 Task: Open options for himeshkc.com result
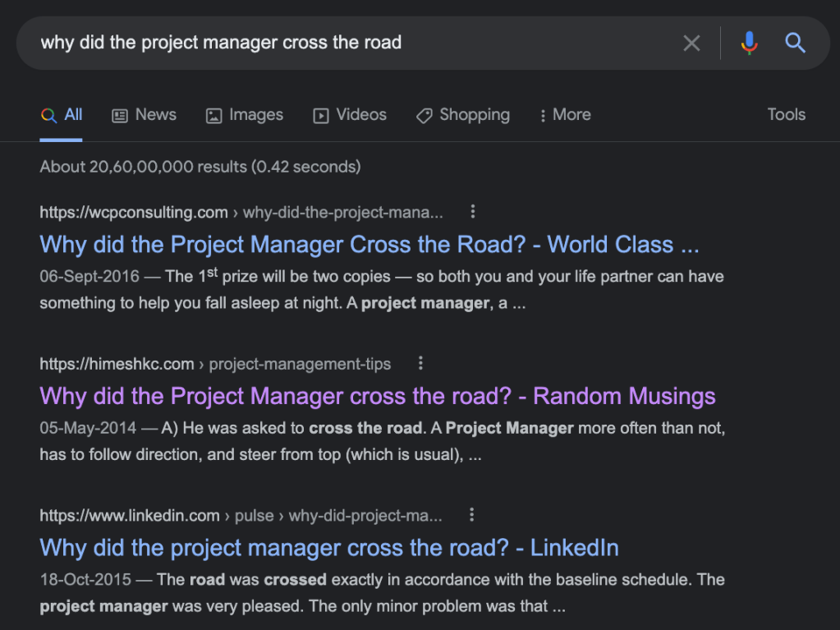click(420, 363)
